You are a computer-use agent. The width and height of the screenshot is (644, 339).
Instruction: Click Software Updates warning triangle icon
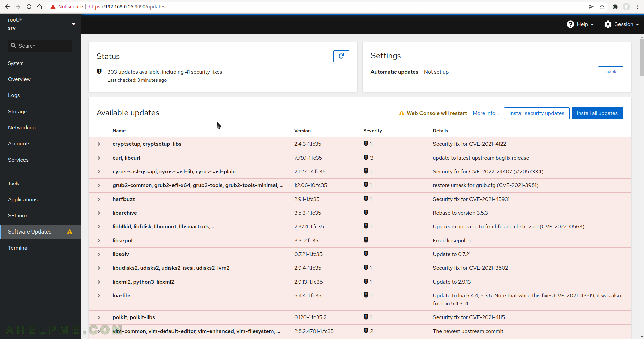70,232
